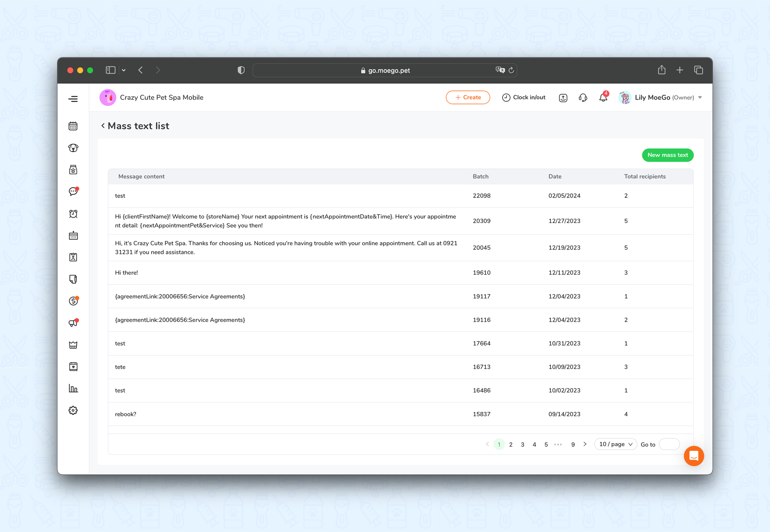Open the headset support icon
This screenshot has width=770, height=532.
point(583,97)
